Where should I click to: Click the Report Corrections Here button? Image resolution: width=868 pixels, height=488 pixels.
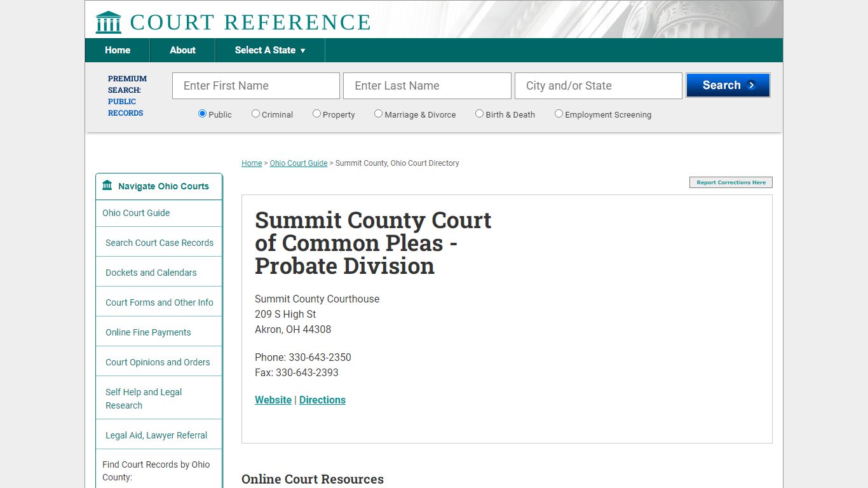point(731,182)
